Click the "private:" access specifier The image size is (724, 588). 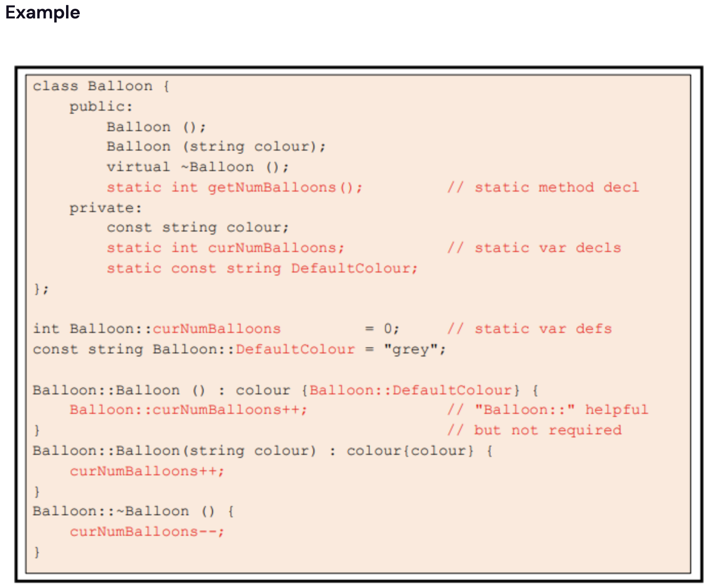[x=105, y=208]
